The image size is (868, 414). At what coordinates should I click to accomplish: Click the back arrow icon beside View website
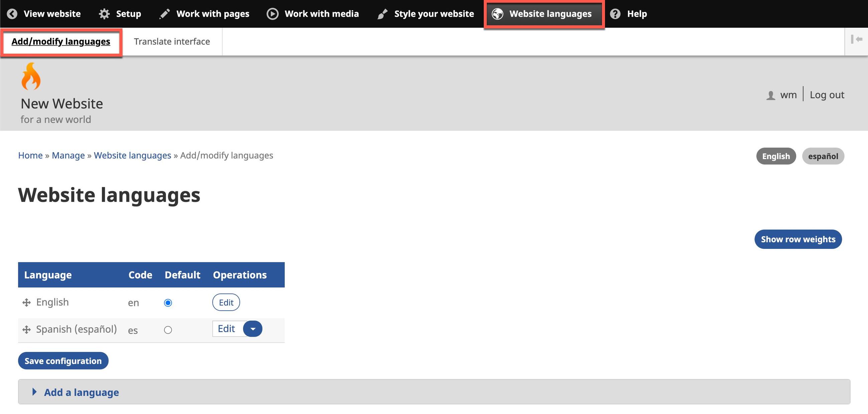pos(12,14)
